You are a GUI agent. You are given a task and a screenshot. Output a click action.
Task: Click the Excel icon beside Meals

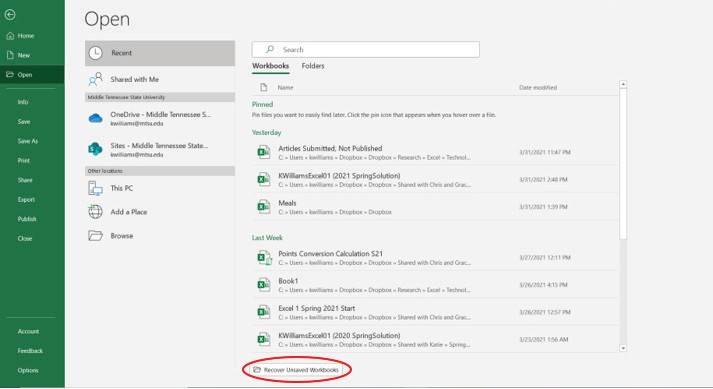264,207
